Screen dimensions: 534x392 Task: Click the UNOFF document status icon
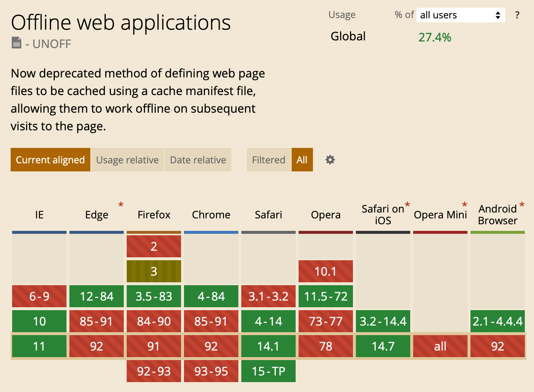(x=16, y=43)
